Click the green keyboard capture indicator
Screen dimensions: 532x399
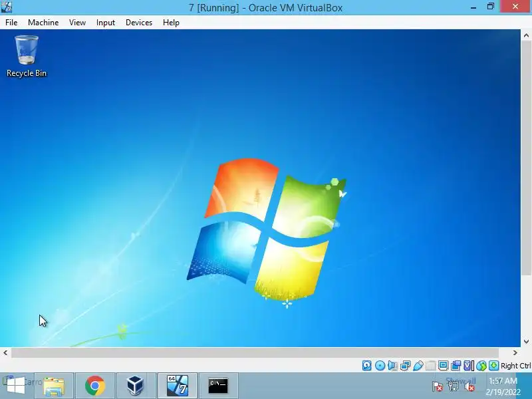click(x=493, y=365)
